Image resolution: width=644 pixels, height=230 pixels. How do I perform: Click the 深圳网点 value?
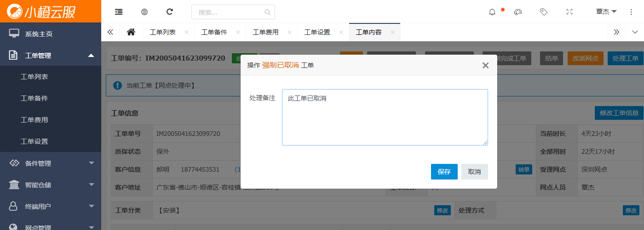pos(594,169)
